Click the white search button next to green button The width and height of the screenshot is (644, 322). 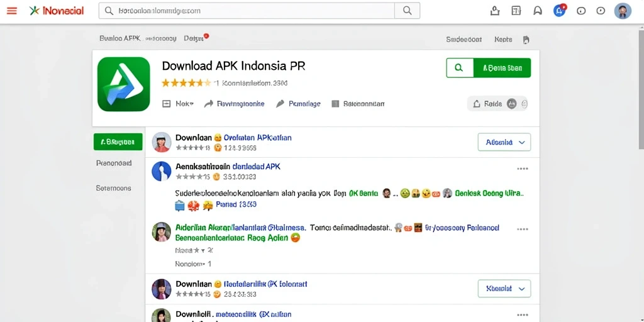pos(460,68)
